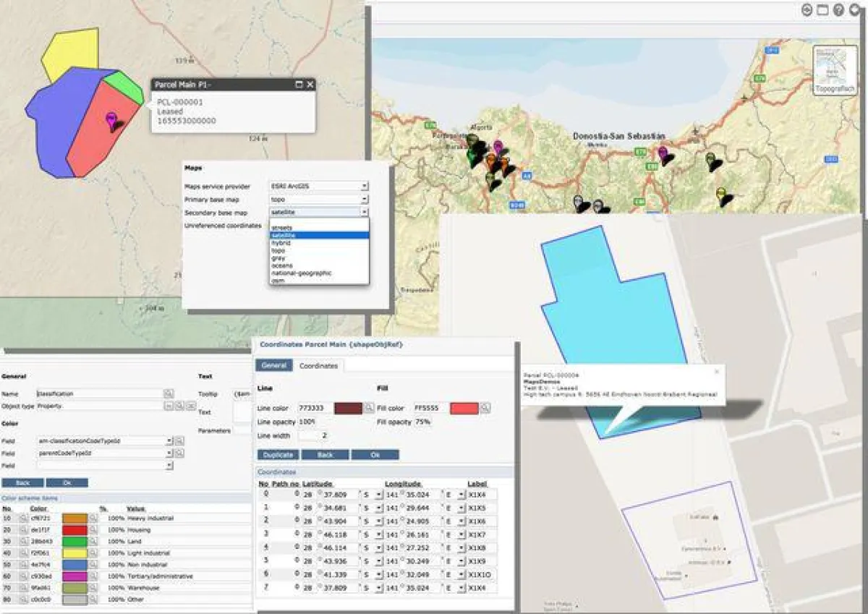Select the Path no radio button on row 0
This screenshot has width=868, height=614.
297,495
